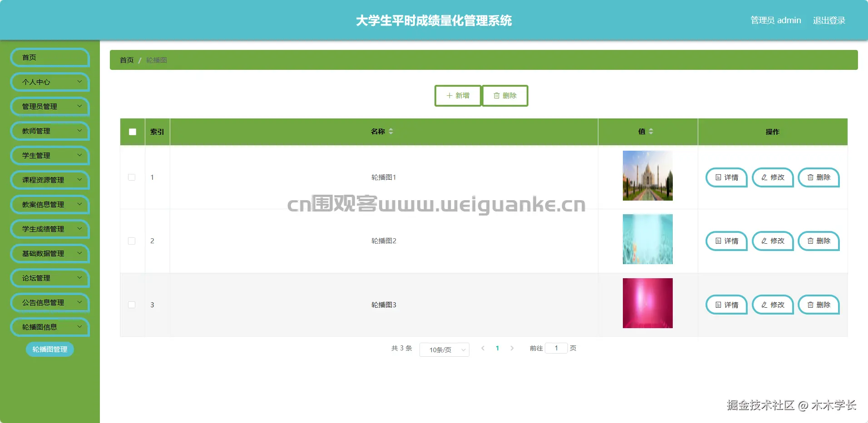Click the 新增 add button
This screenshot has height=423, width=868.
point(458,96)
